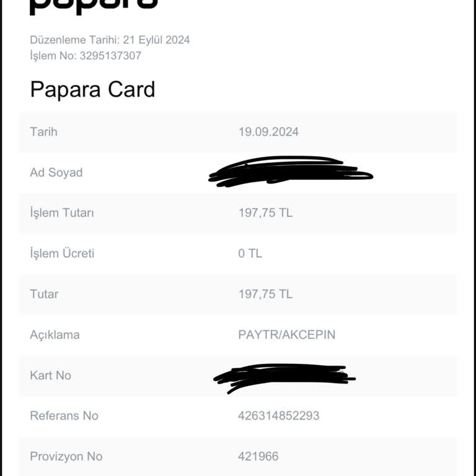Select the İşlem No 3295137307 text
Image resolution: width=476 pixels, height=476 pixels.
pyautogui.click(x=86, y=56)
